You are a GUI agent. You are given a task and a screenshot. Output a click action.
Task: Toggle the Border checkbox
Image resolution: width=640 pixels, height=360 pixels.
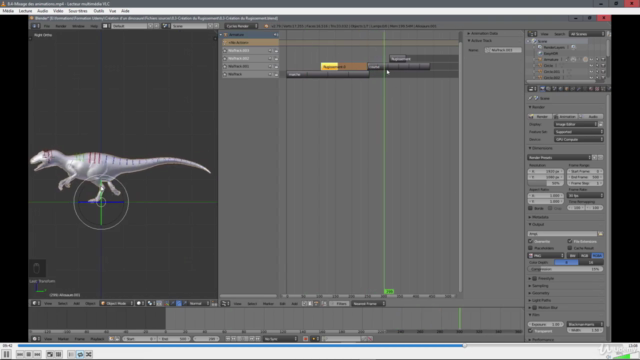[x=531, y=208]
